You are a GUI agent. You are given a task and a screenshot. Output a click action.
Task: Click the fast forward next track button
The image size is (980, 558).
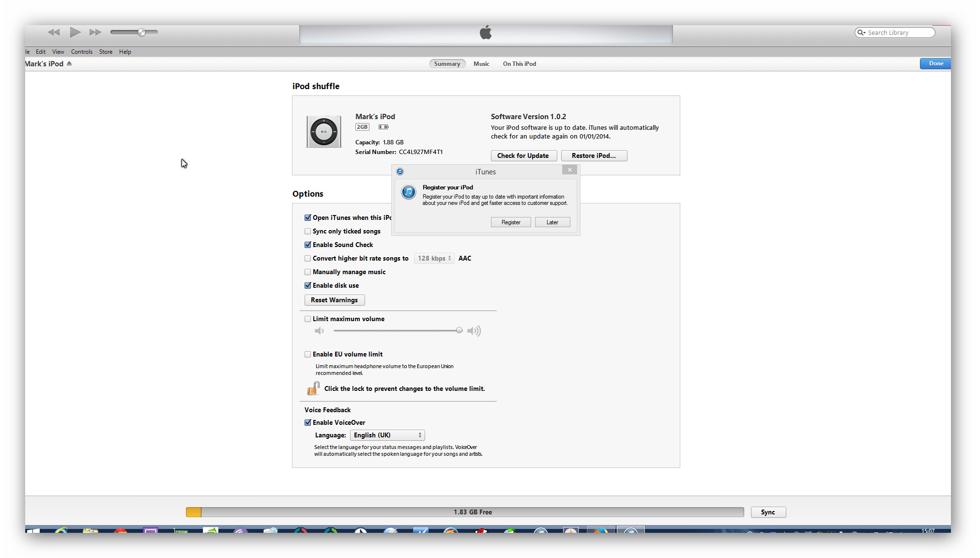click(x=95, y=32)
